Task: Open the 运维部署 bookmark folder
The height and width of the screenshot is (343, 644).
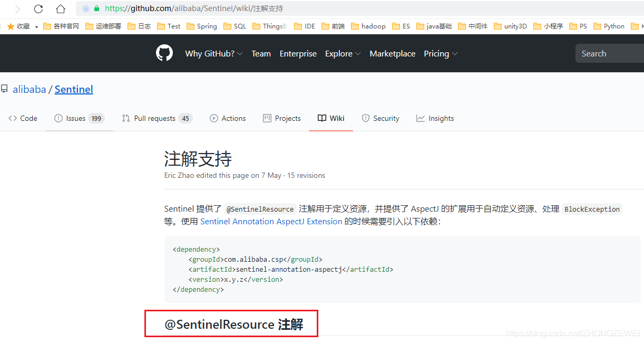Action: point(103,26)
